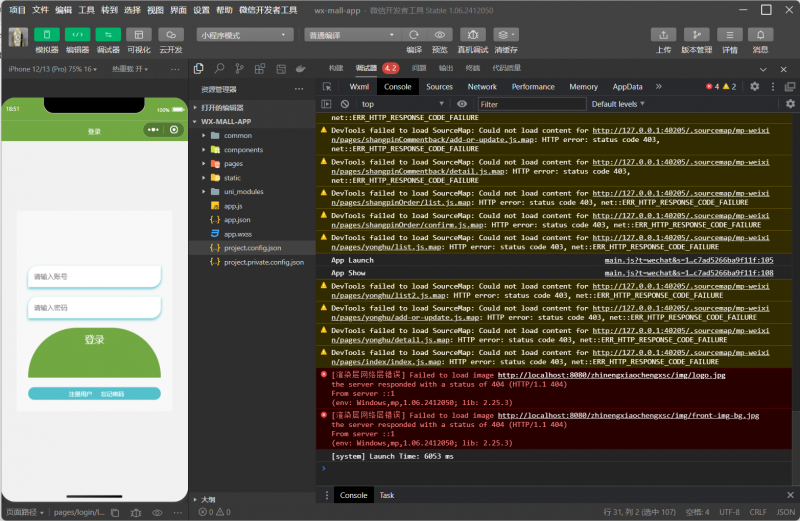Image resolution: width=800 pixels, height=521 pixels.
Task: Toggle the live expression eye icon
Action: [x=461, y=104]
